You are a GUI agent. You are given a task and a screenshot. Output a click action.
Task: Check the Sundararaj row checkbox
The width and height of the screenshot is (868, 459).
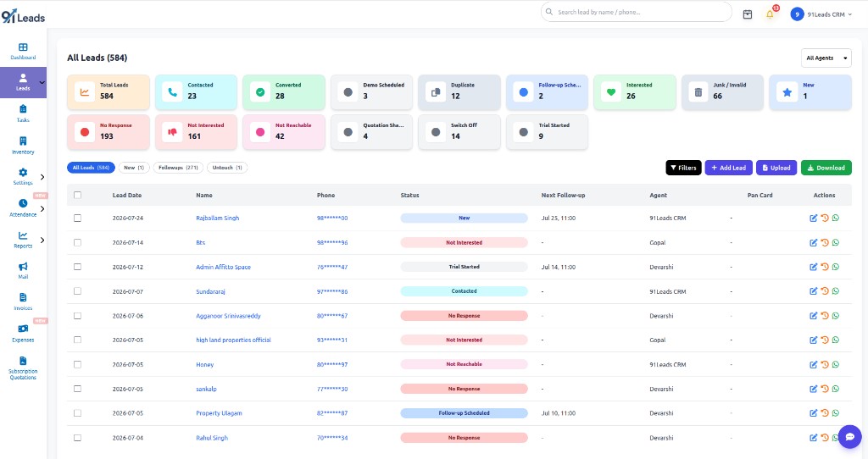(77, 290)
